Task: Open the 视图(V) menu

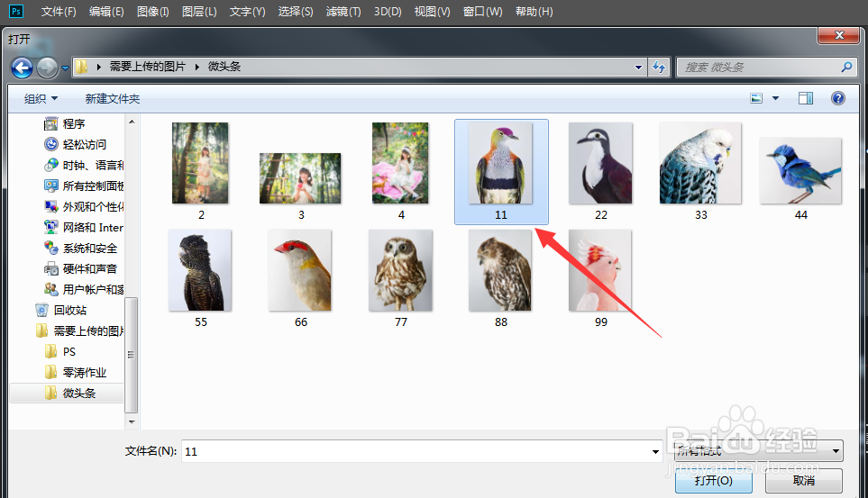Action: tap(433, 11)
